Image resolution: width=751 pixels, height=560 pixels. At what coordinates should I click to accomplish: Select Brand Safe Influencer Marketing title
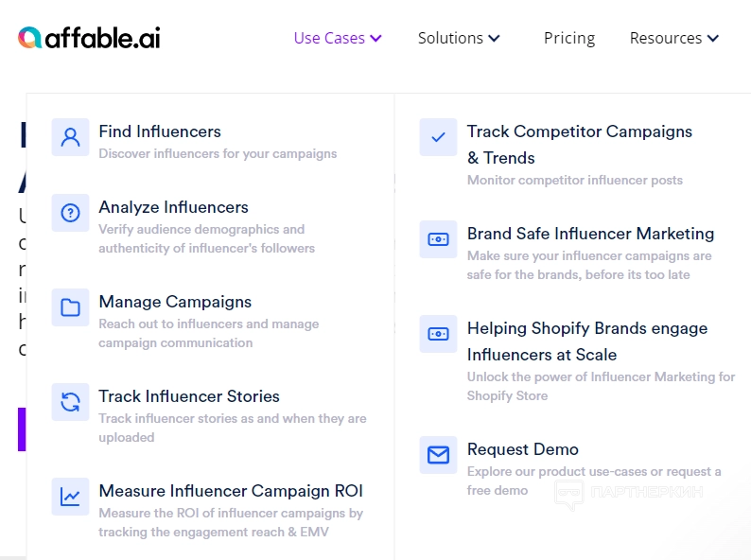click(590, 234)
